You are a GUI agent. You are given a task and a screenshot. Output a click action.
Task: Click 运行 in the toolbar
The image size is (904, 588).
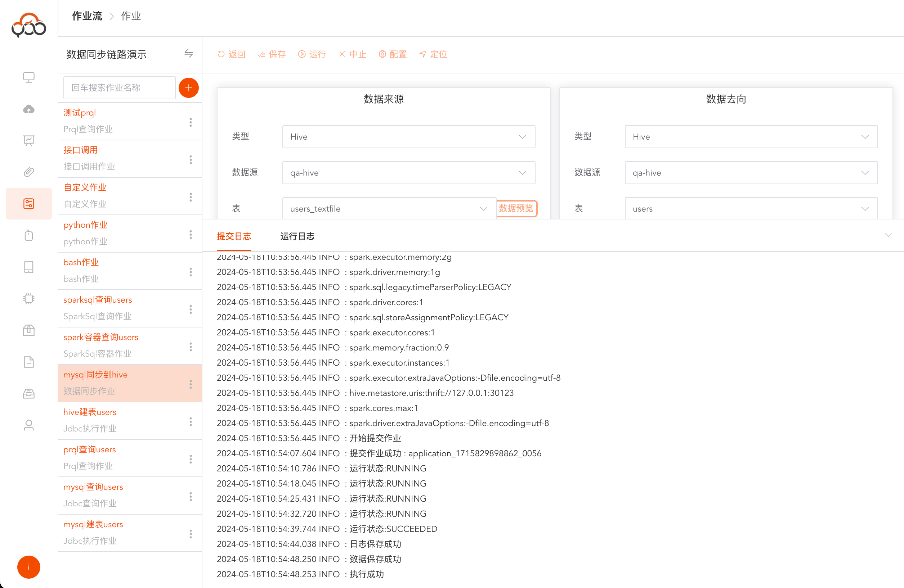click(312, 54)
